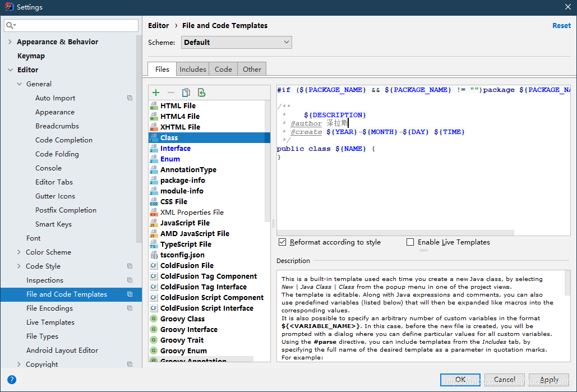
Task: Click the project-level icon beside Inspections
Action: pos(130,280)
